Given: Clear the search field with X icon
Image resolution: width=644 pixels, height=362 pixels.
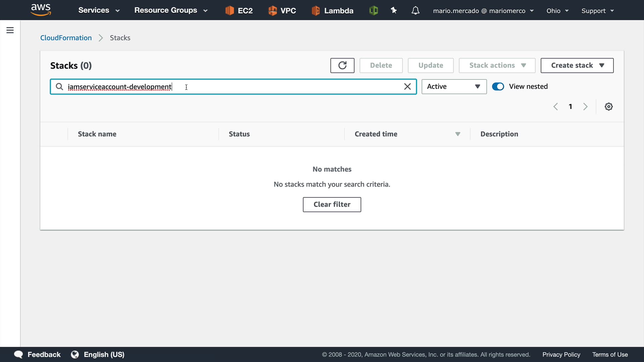Looking at the screenshot, I should coord(407,87).
